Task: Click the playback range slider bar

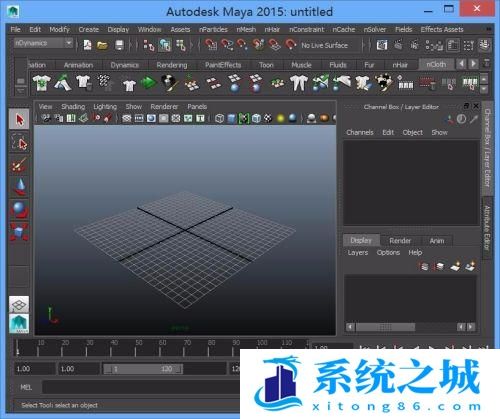Action: (x=143, y=369)
